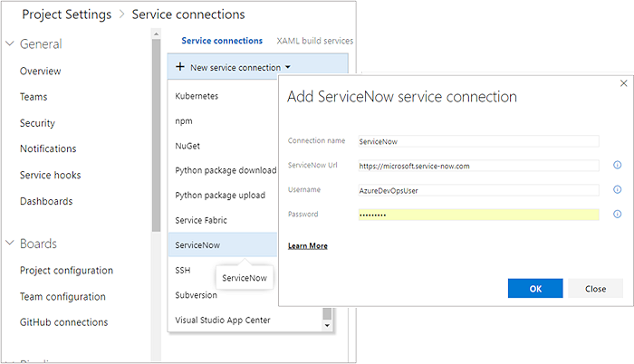The image size is (634, 364).
Task: Focus the Password input field
Action: tap(478, 215)
